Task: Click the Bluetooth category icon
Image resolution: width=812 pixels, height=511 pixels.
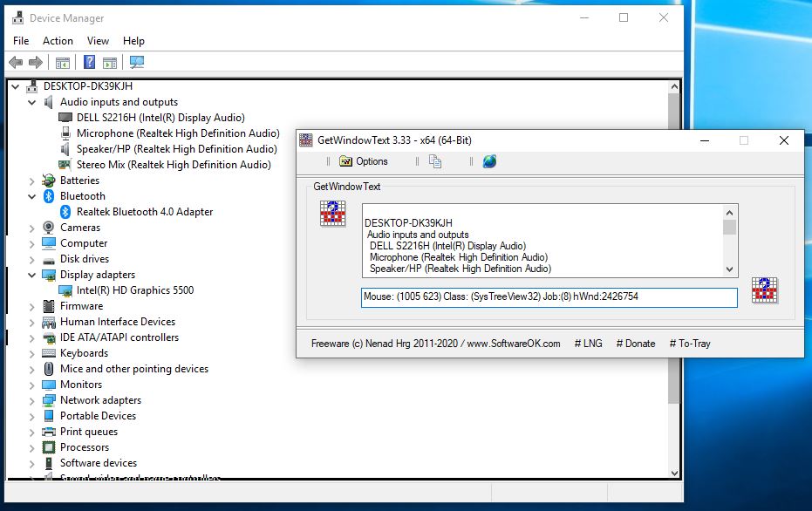Action: (50, 196)
